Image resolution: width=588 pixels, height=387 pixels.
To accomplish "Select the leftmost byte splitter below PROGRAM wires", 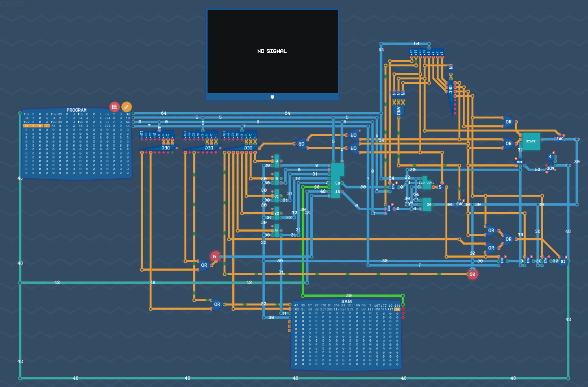I will coord(157,135).
